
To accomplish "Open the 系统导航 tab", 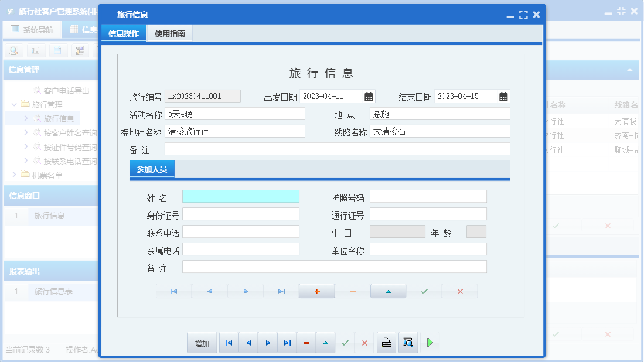I will point(32,29).
